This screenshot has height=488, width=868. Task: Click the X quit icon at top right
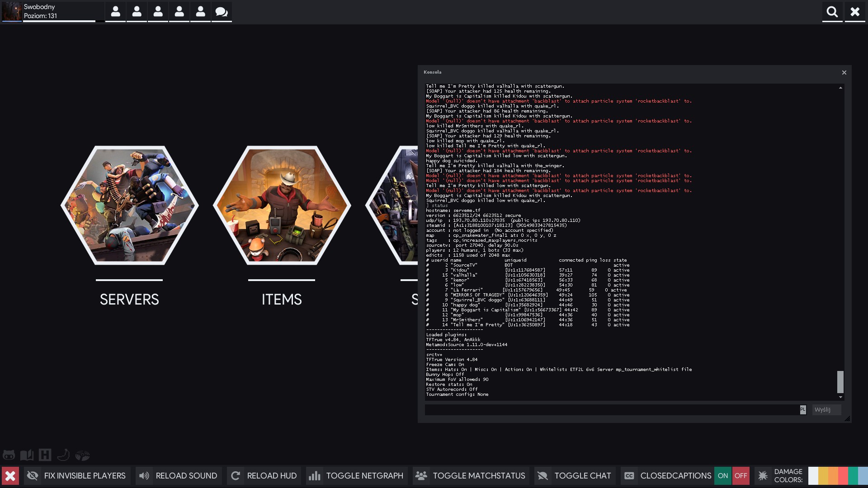[855, 12]
